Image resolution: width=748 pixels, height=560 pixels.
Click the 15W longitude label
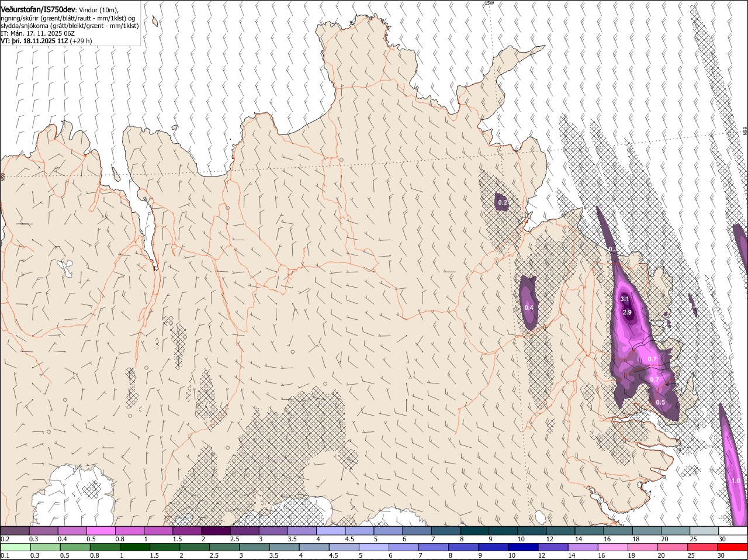[x=489, y=3]
